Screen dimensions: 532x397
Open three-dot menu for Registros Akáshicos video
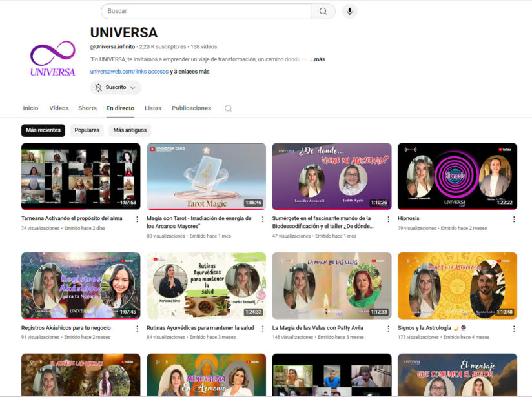137,329
